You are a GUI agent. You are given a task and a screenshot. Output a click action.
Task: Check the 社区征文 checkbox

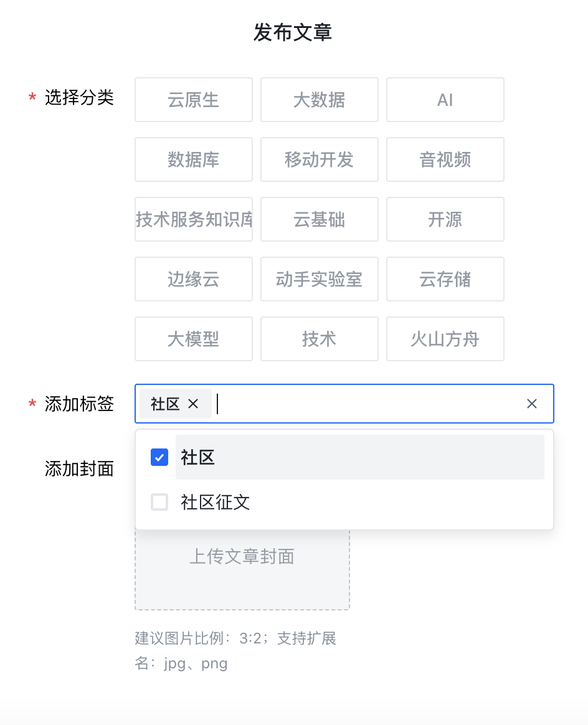159,502
